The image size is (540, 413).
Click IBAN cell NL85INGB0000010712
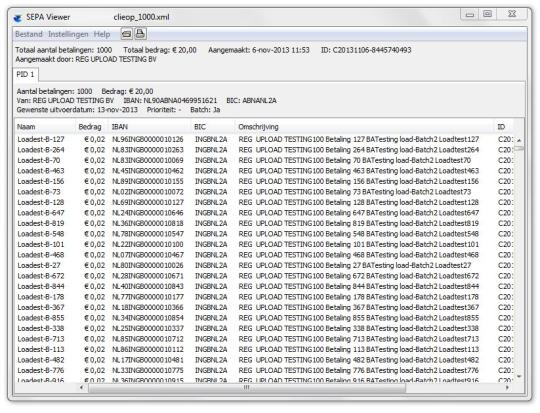point(148,339)
